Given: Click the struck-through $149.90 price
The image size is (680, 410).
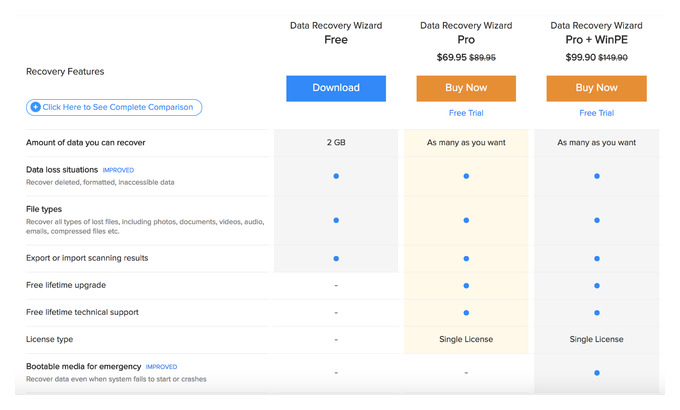Looking at the screenshot, I should point(613,58).
